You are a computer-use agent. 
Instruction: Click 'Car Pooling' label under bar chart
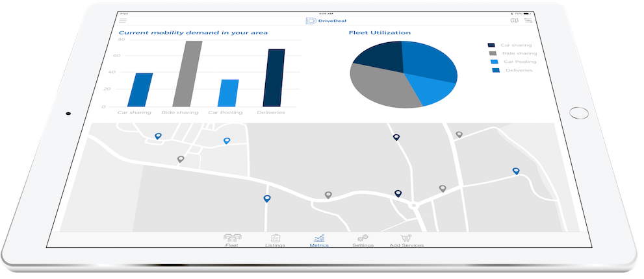[x=225, y=112]
